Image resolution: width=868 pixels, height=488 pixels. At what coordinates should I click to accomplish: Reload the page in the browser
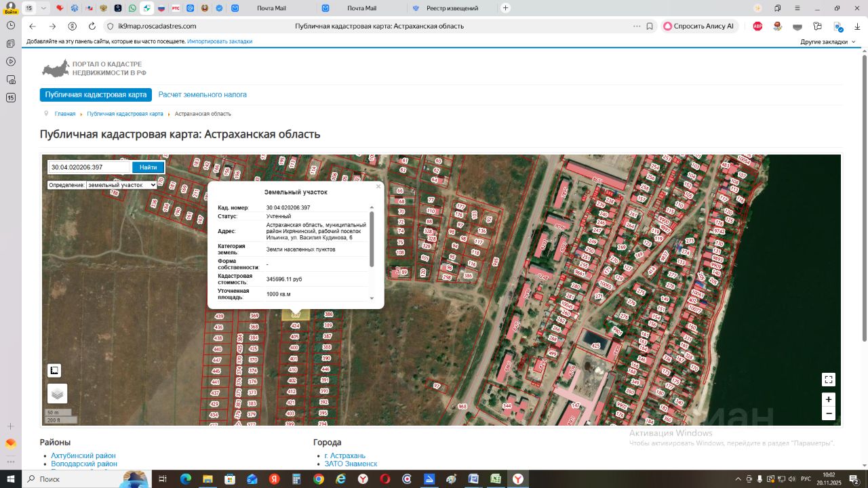tap(92, 26)
